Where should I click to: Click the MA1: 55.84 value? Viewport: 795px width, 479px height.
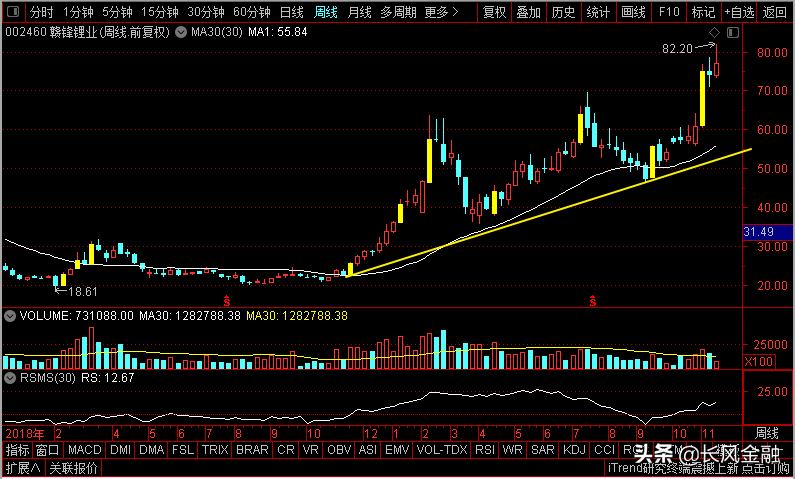[x=278, y=33]
